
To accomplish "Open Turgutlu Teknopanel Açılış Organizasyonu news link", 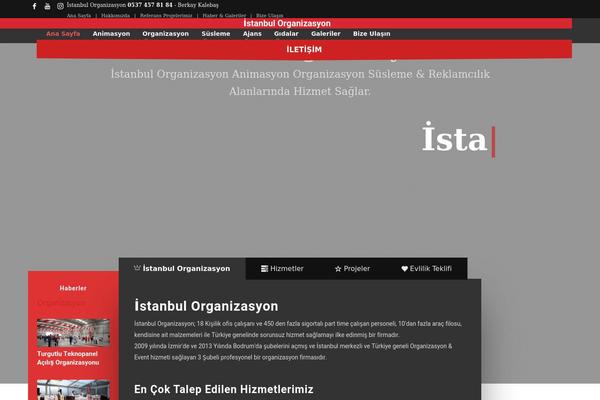I will click(x=68, y=358).
